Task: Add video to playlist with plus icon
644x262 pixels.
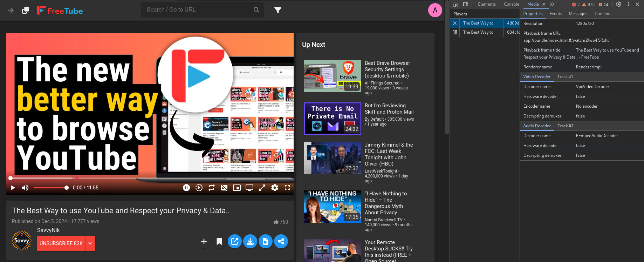Action: [204, 241]
